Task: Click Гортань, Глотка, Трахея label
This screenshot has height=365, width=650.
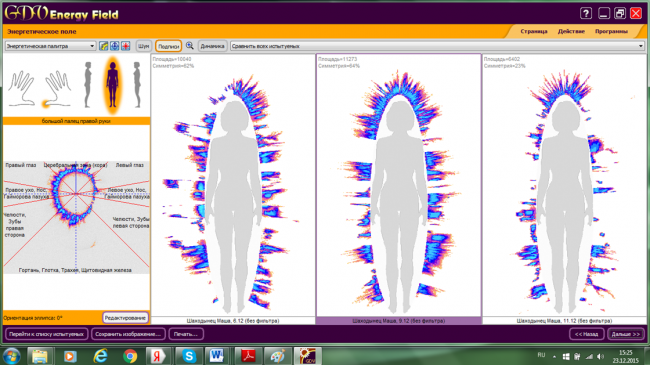Action: click(75, 270)
